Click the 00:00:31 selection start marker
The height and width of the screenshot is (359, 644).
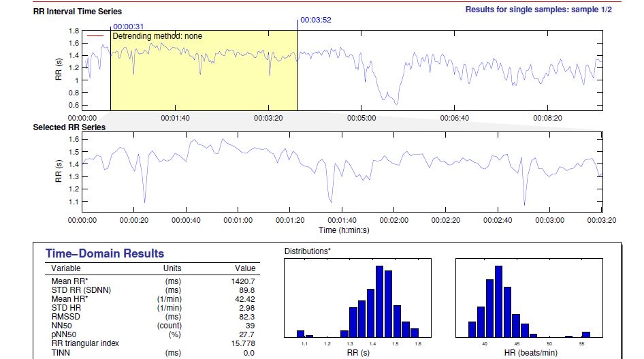click(128, 27)
